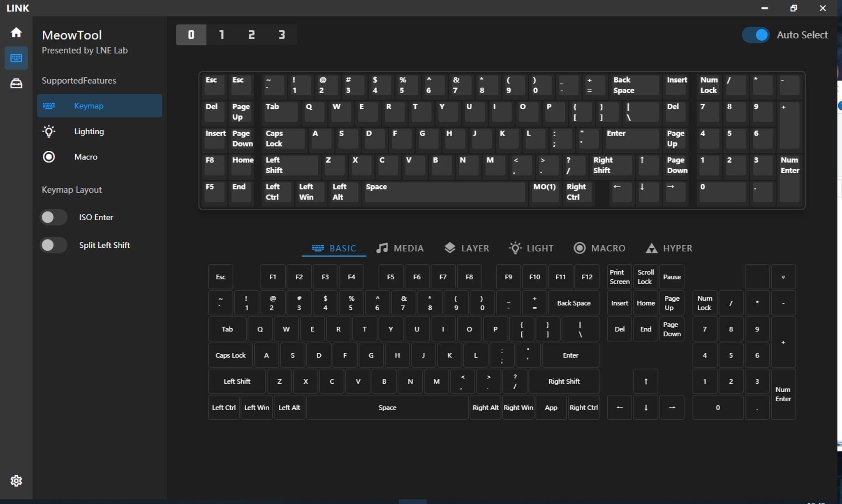Choose the Print Screen key

click(619, 277)
